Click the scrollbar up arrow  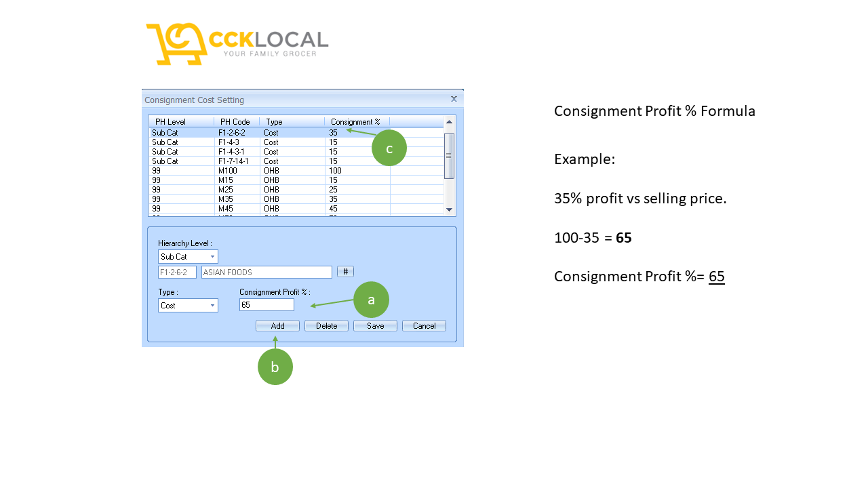coord(448,122)
